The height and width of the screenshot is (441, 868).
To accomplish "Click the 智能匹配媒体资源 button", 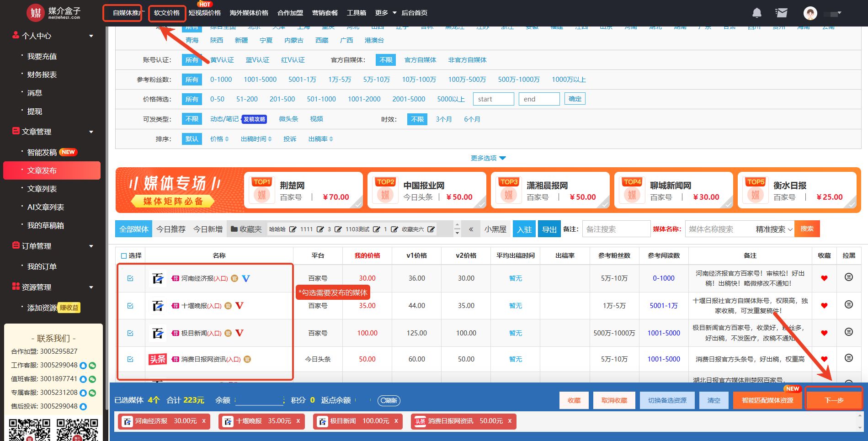I will click(x=767, y=400).
